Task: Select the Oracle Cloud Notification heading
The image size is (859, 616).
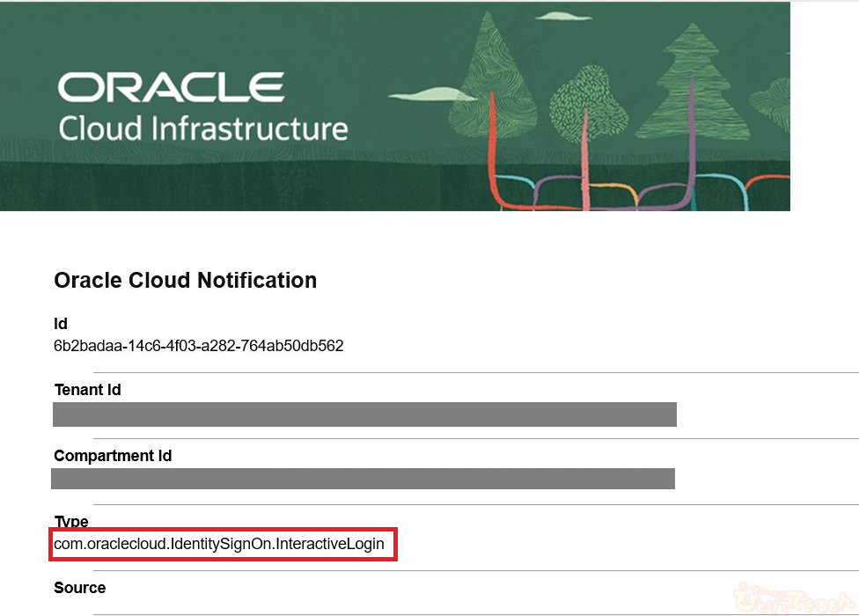Action: (185, 281)
